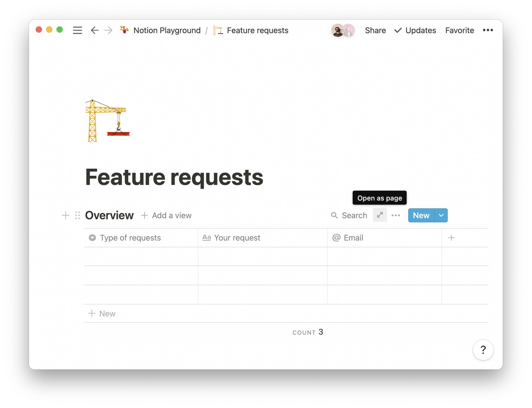Click the add column icon
The image size is (532, 408).
coord(451,238)
